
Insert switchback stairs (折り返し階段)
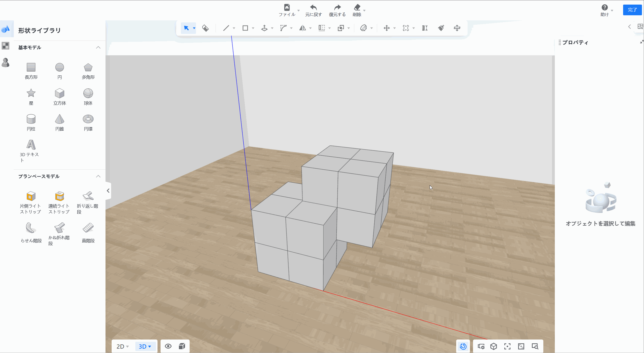tap(88, 203)
